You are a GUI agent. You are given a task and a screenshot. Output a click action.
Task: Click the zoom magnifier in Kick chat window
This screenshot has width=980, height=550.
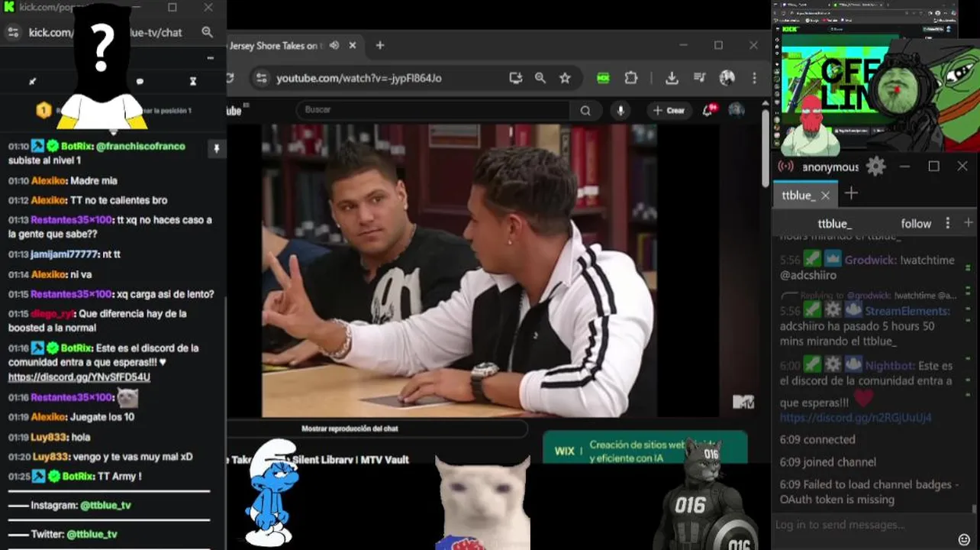tap(208, 32)
